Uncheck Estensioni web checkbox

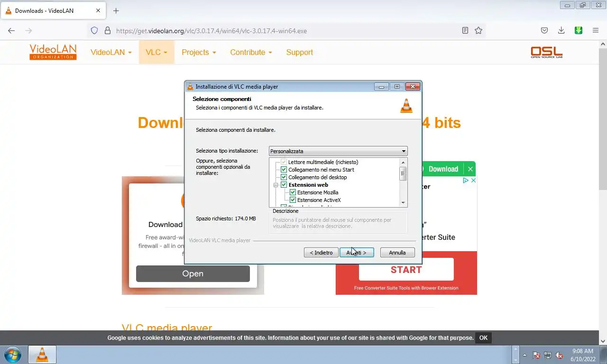[284, 185]
